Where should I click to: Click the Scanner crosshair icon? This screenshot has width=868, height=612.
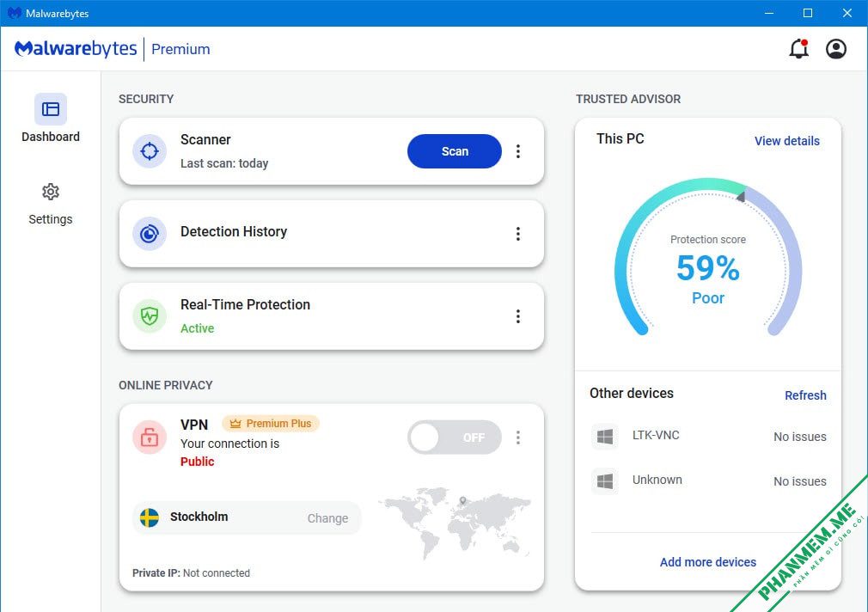[x=150, y=150]
